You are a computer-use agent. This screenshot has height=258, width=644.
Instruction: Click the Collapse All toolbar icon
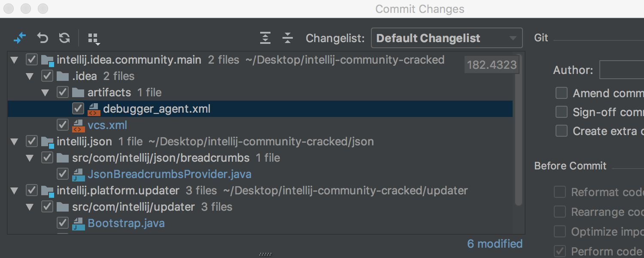288,38
